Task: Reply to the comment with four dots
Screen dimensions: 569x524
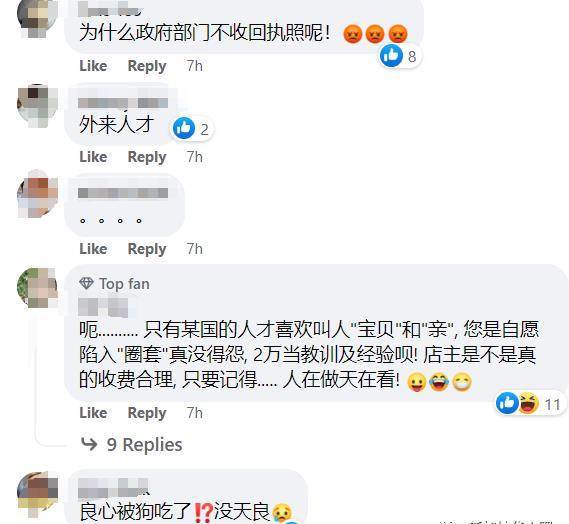Action: click(147, 249)
